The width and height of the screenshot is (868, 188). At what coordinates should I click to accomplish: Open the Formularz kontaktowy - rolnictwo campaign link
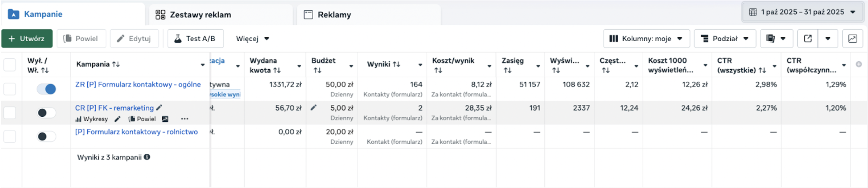136,132
